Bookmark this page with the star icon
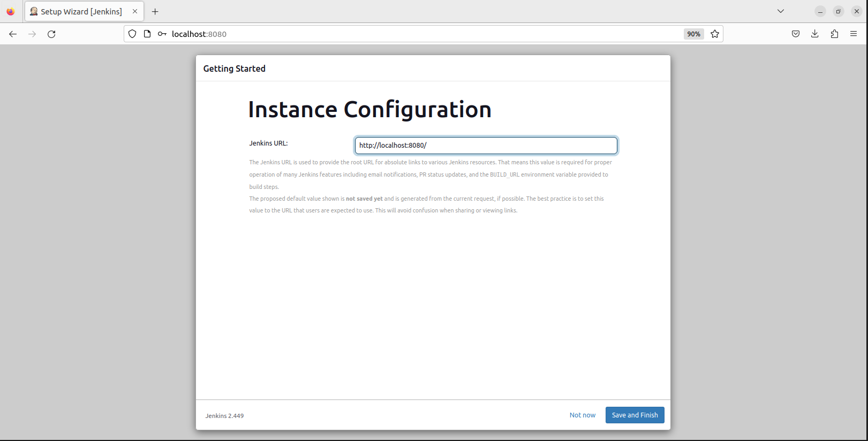 714,34
